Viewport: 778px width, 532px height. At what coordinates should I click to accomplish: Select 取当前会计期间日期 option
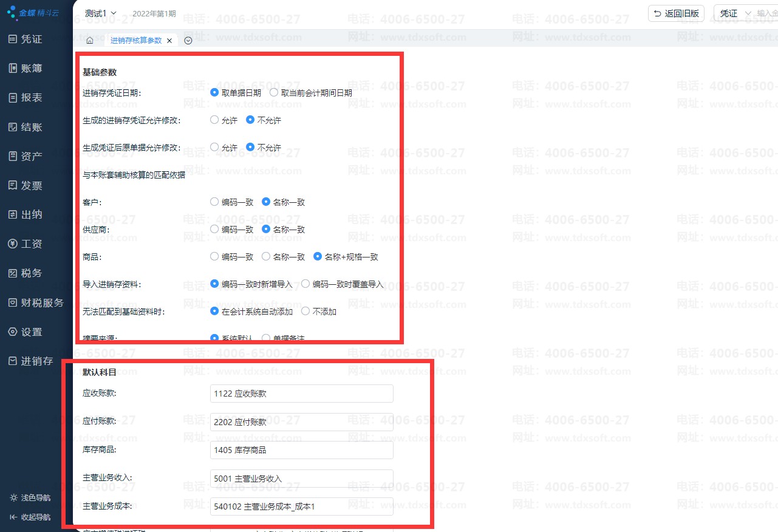pos(311,93)
